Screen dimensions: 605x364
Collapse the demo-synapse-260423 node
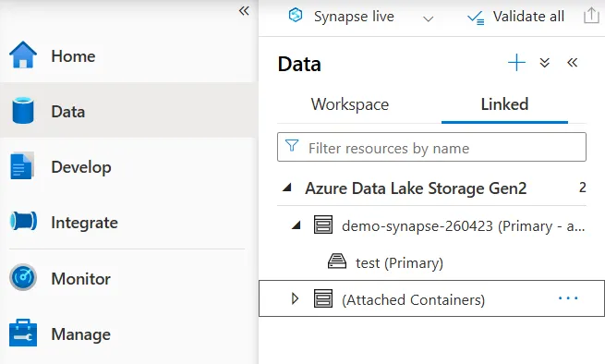click(296, 225)
